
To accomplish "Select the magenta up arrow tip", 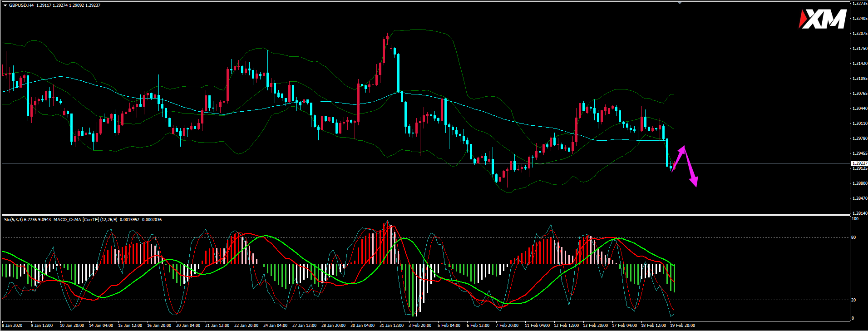I will [684, 147].
